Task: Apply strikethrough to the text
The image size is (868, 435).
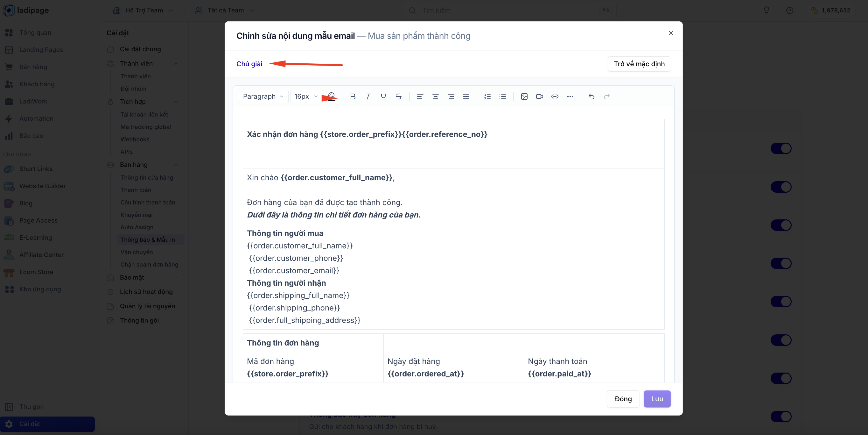Action: click(x=399, y=96)
